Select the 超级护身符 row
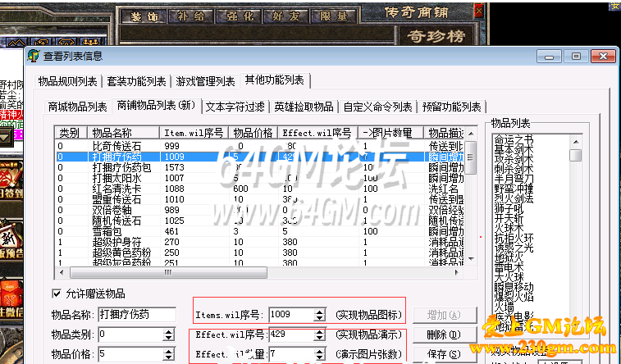The image size is (621, 364). coord(259,242)
